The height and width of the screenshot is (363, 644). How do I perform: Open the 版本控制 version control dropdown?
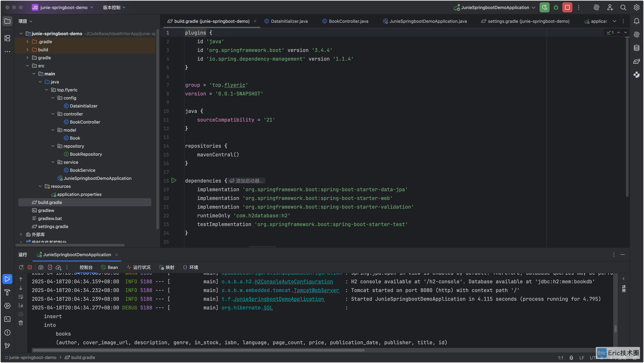click(x=114, y=8)
